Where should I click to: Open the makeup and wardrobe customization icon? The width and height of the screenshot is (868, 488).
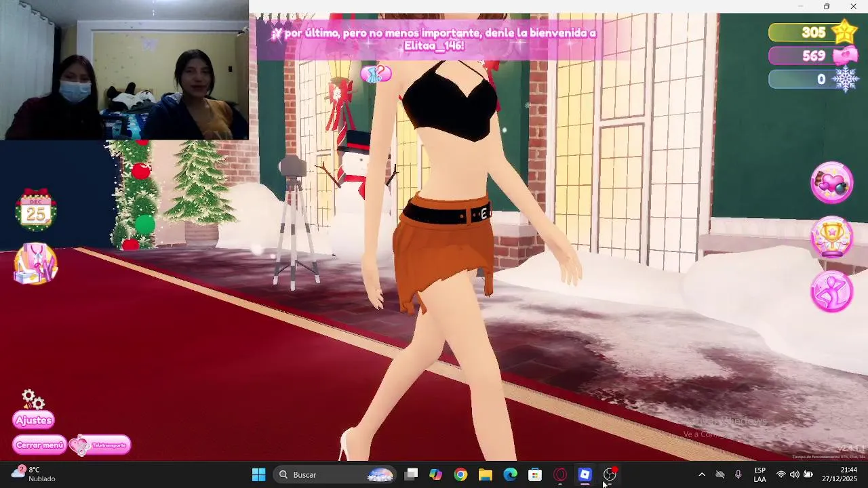pyautogui.click(x=35, y=264)
